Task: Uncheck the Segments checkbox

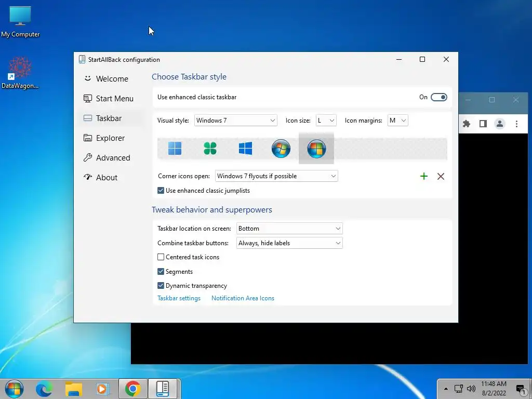Action: pos(161,271)
